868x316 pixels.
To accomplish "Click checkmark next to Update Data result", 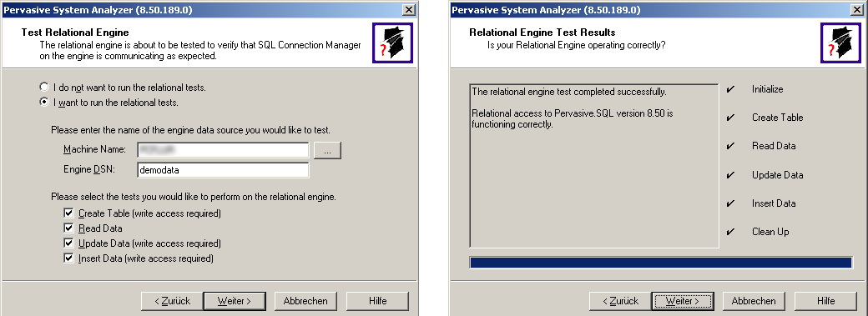I will (731, 175).
